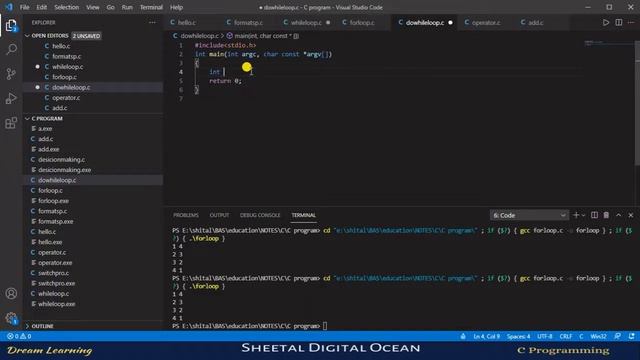This screenshot has width=640, height=360.
Task: Show the DEBUG CONSOLE panel tab
Action: coord(260,215)
